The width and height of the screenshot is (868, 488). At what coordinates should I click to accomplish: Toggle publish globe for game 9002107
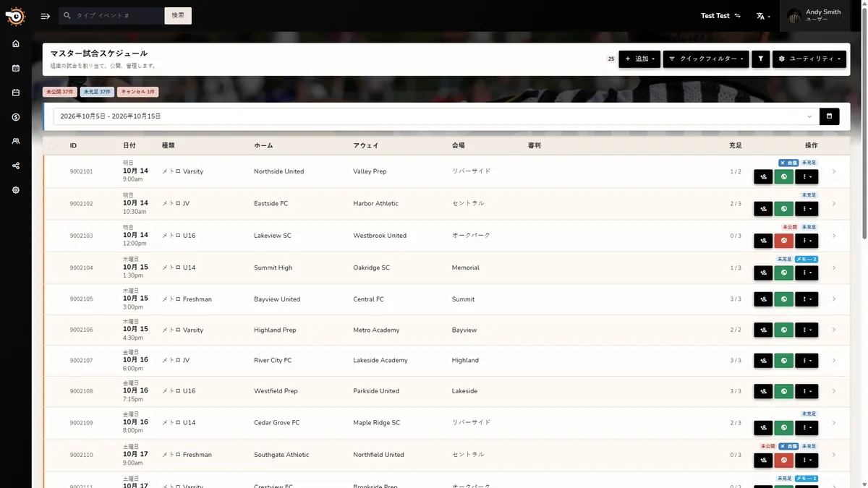[784, 360]
